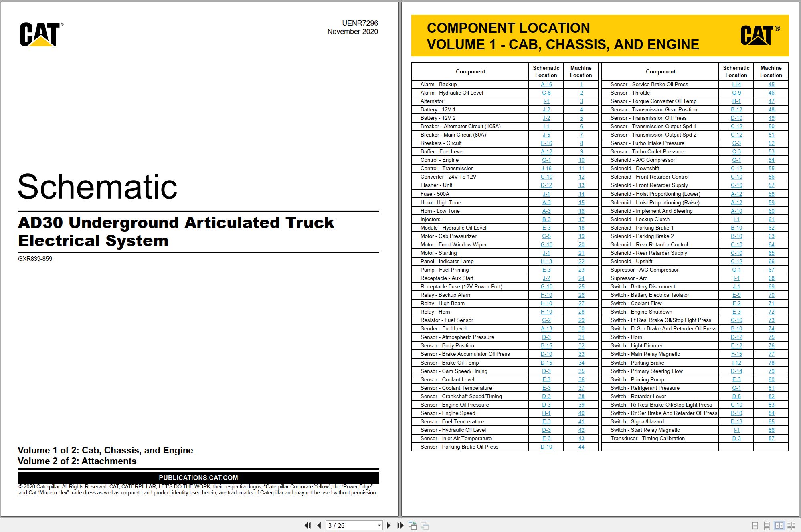
Task: Open machine location 34 for Sensor - Brake Oil Temp
Action: 581,363
